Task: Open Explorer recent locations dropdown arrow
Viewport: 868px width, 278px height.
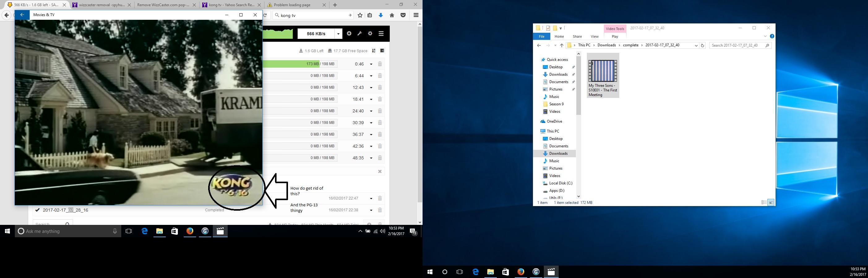Action: 555,45
